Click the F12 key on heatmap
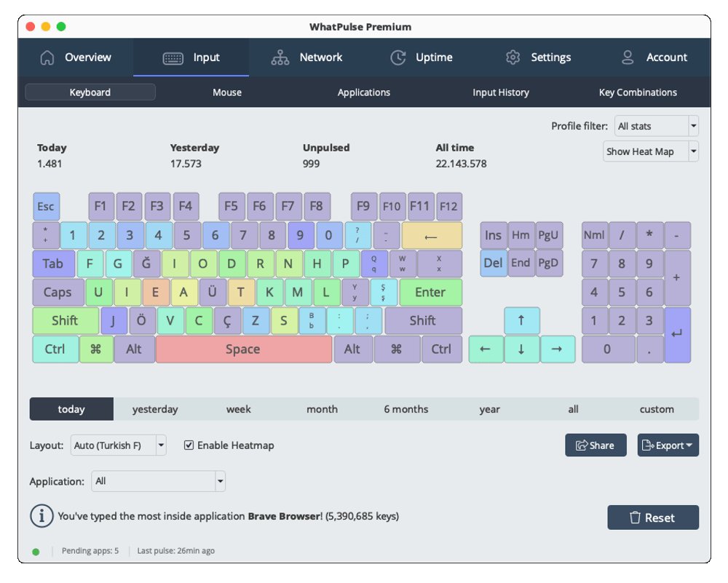 448,206
